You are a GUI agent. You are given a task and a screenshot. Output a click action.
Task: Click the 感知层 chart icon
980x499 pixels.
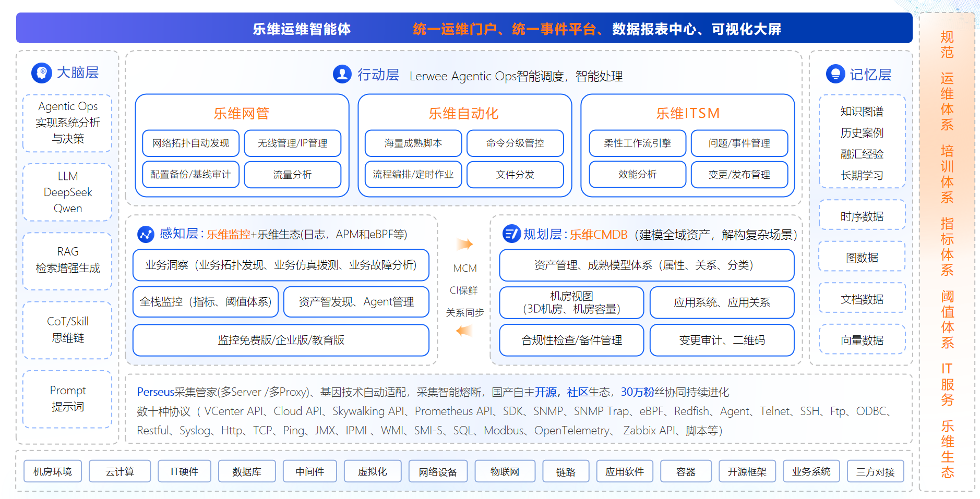(146, 234)
